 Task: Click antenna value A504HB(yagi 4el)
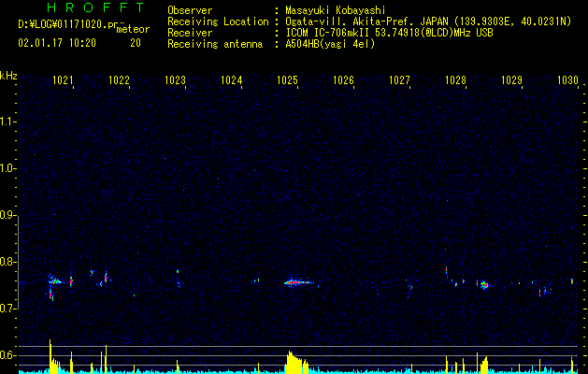[x=330, y=44]
